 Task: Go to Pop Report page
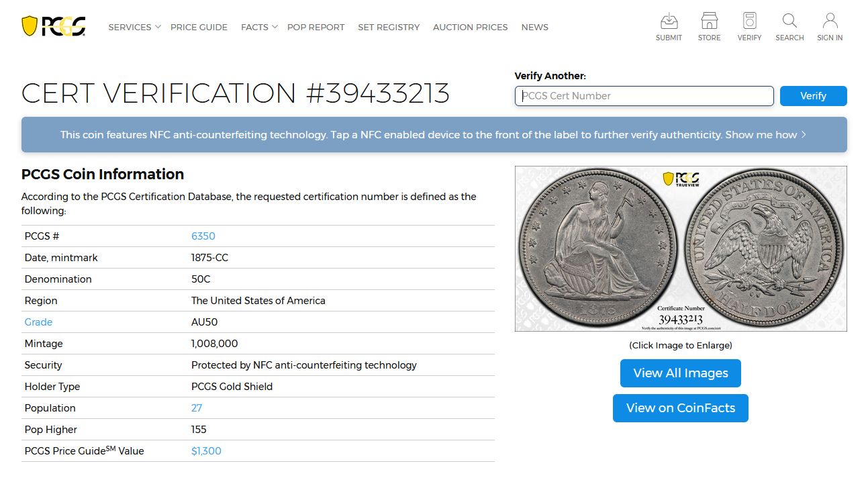pos(316,28)
